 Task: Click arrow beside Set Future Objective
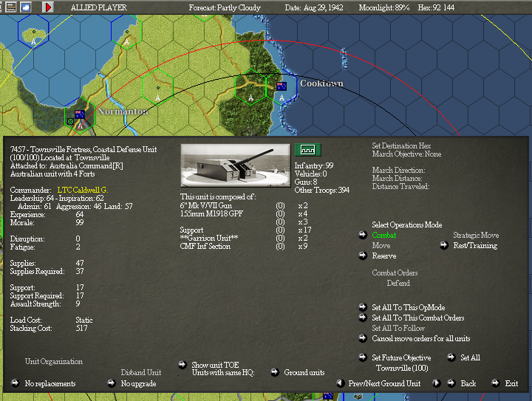pos(363,357)
